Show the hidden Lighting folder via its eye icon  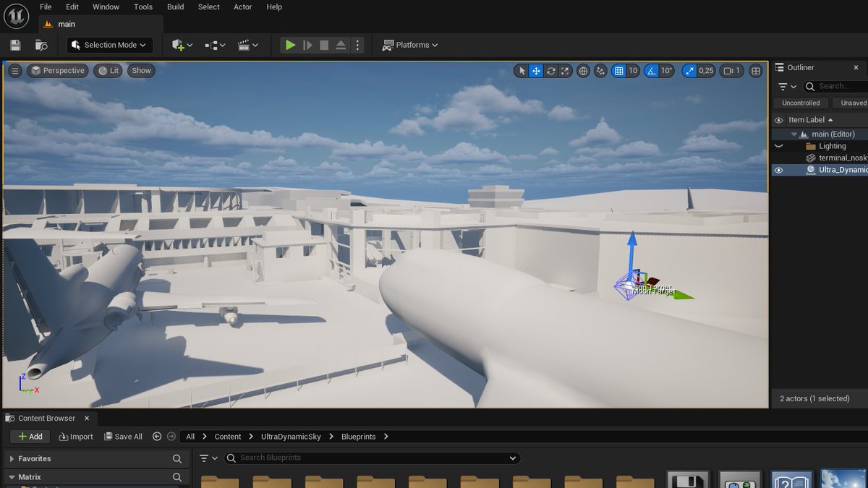pos(779,146)
